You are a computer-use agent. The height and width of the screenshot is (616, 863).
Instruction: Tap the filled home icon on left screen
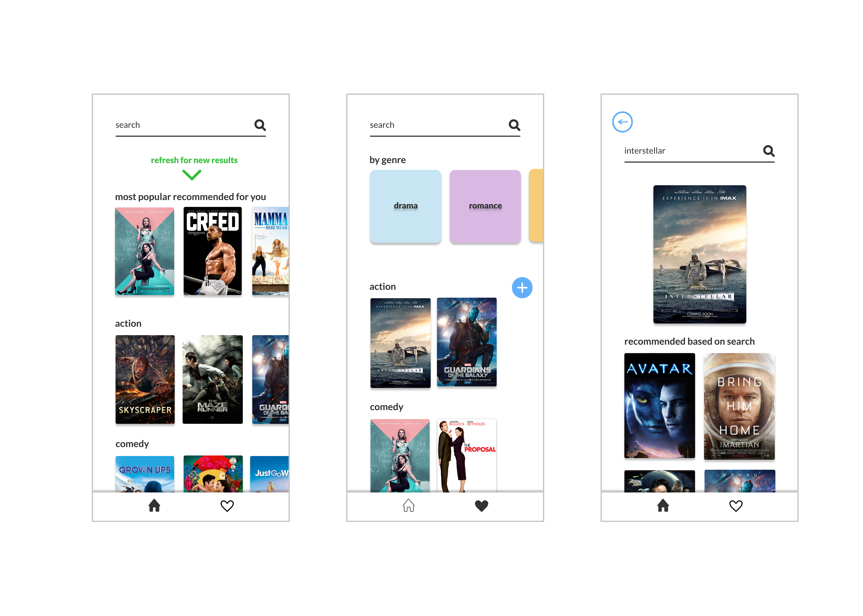coord(154,505)
